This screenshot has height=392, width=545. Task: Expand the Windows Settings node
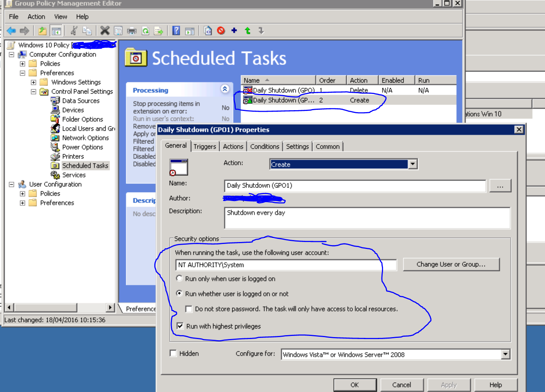click(34, 82)
